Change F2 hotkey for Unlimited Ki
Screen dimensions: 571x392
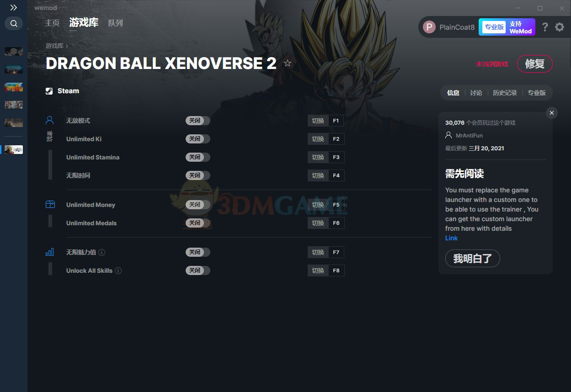326,139
